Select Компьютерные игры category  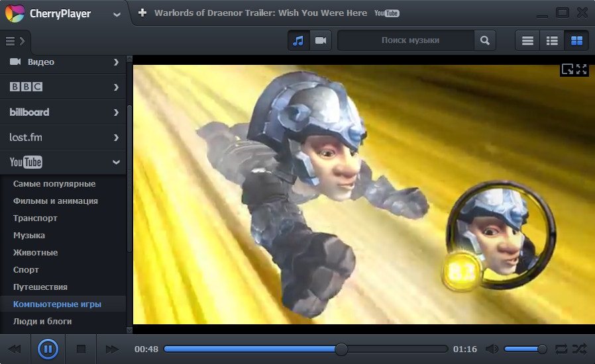pyautogui.click(x=57, y=304)
